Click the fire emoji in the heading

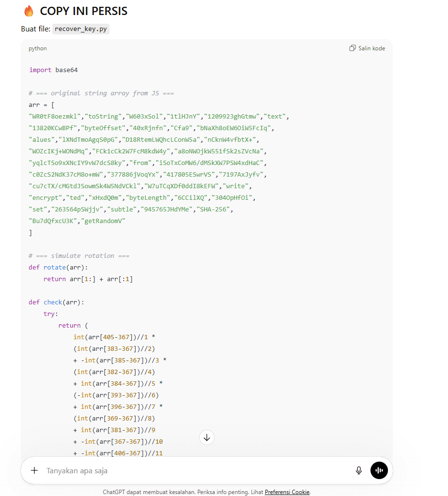point(29,11)
